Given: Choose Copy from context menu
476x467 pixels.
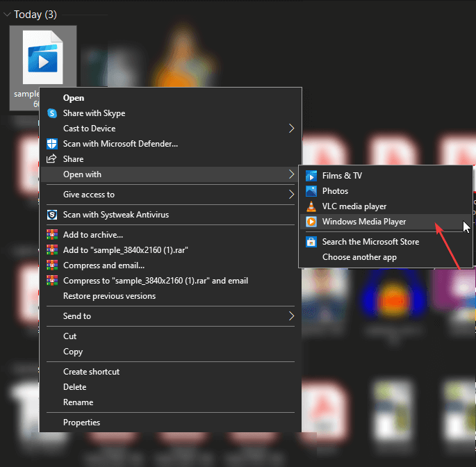Looking at the screenshot, I should tap(171, 352).
